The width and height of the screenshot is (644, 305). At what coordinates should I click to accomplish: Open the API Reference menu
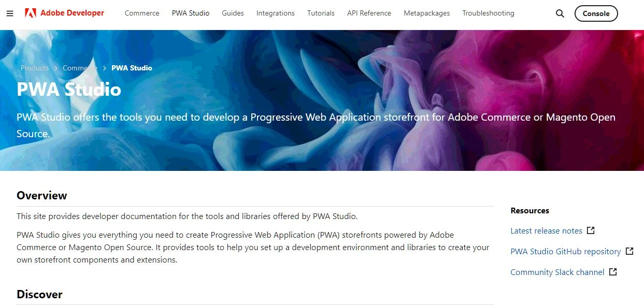(369, 13)
